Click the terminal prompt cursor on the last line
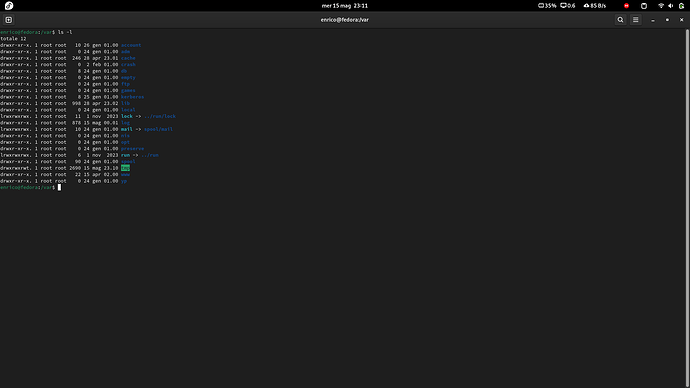This screenshot has height=388, width=690. [59, 187]
